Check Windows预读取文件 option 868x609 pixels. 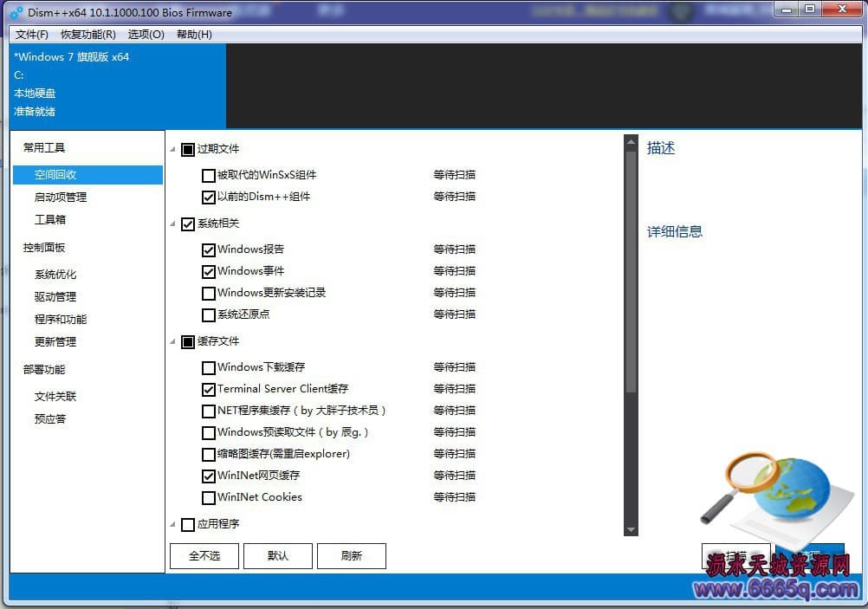[x=209, y=433]
